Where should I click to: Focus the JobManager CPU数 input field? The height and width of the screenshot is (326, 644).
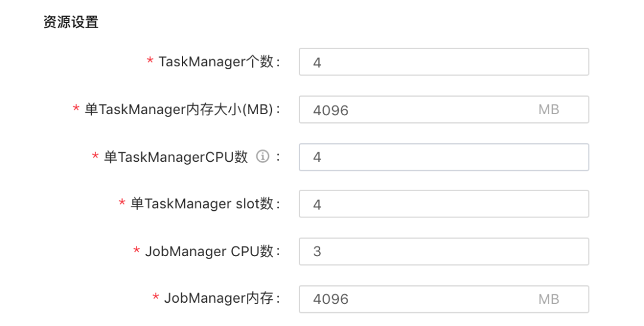[x=443, y=251]
